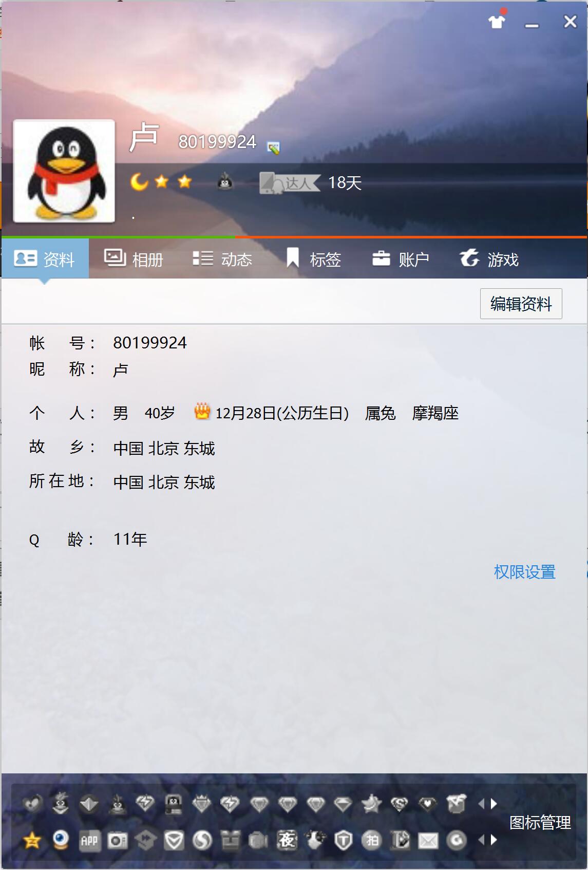The width and height of the screenshot is (588, 870).
Task: Click the 夜 night icon
Action: (x=287, y=840)
